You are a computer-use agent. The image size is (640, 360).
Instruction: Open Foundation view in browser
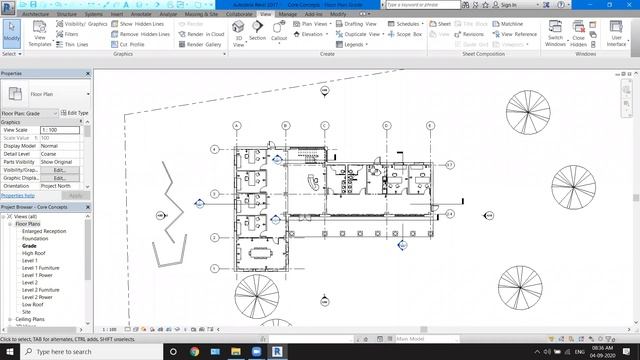pos(35,238)
